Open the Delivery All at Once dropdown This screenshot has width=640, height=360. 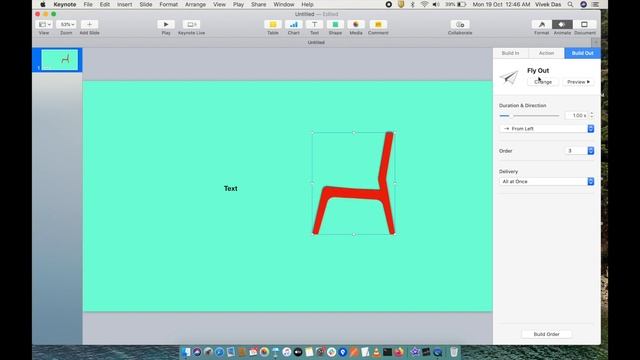(x=547, y=181)
